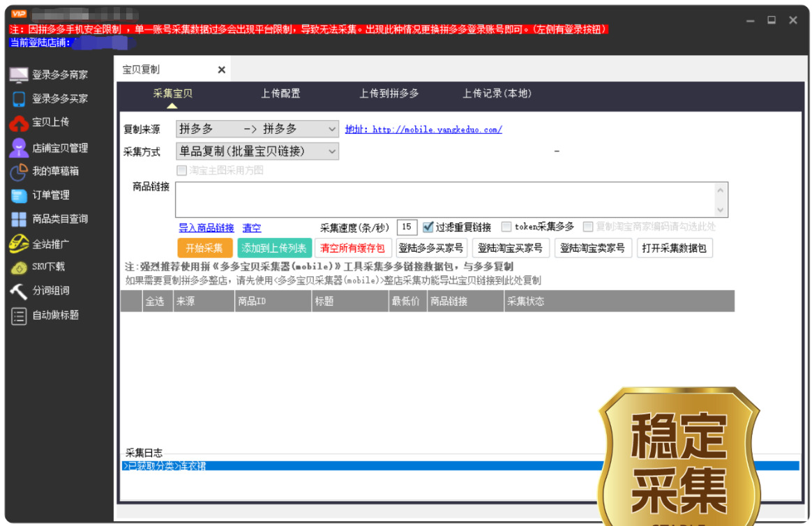Open 订单管理 in the sidebar
Screen dimensions: 812x526
(51, 195)
